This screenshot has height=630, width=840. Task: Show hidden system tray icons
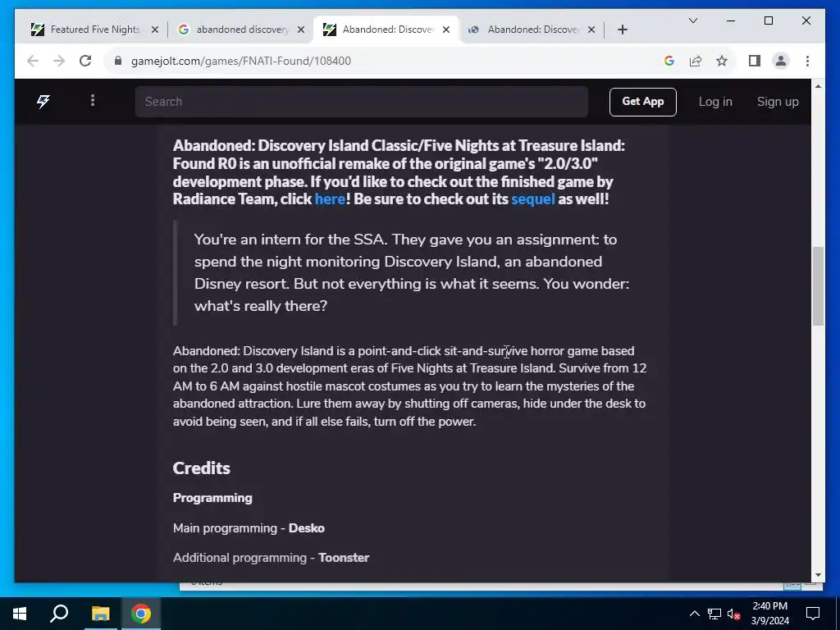[x=694, y=614]
